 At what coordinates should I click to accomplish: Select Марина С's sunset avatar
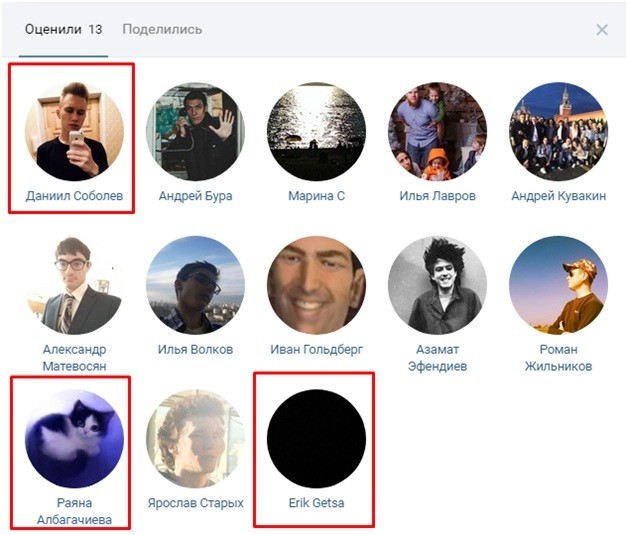[316, 131]
